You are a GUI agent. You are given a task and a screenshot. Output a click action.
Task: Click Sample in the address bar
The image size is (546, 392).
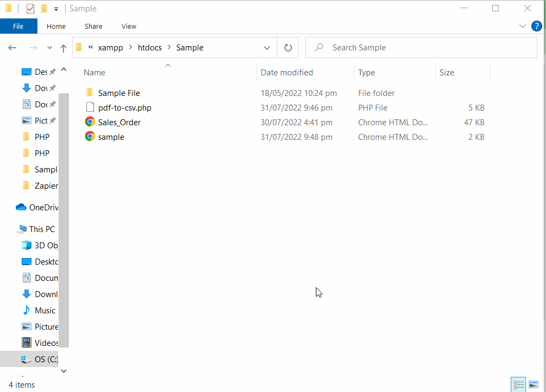(x=190, y=48)
